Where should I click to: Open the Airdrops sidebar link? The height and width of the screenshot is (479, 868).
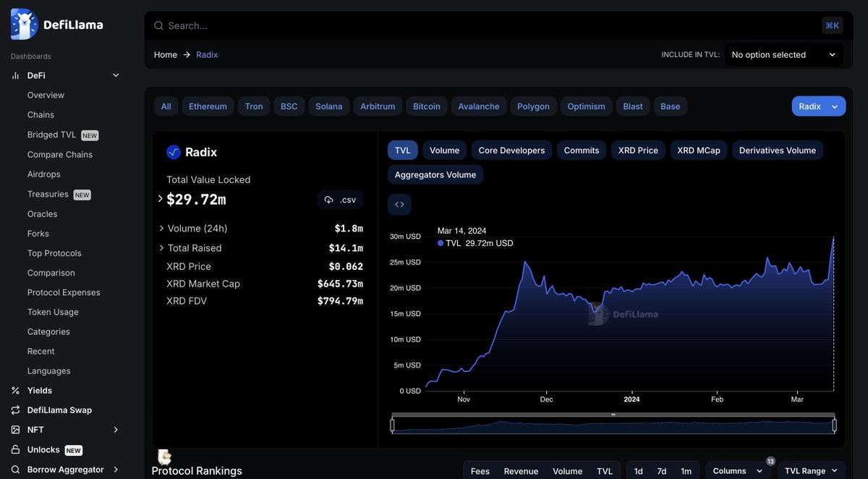(44, 174)
